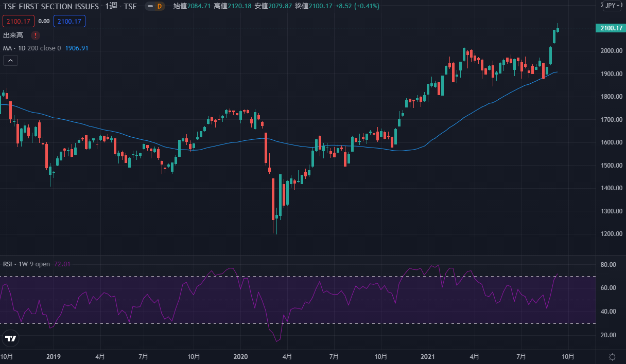The height and width of the screenshot is (364, 626).
Task: Click the 2020 label on time axis
Action: pos(240,356)
